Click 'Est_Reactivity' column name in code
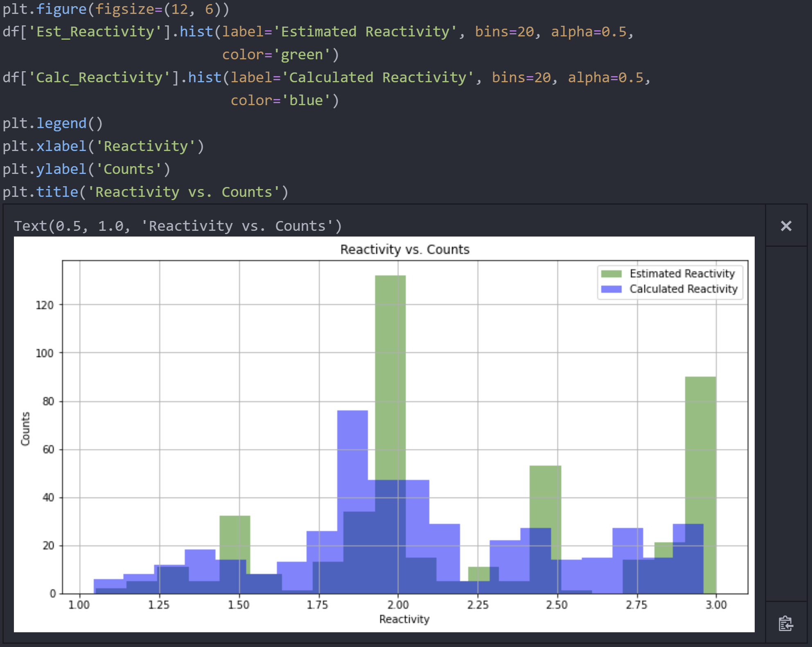 coord(95,32)
